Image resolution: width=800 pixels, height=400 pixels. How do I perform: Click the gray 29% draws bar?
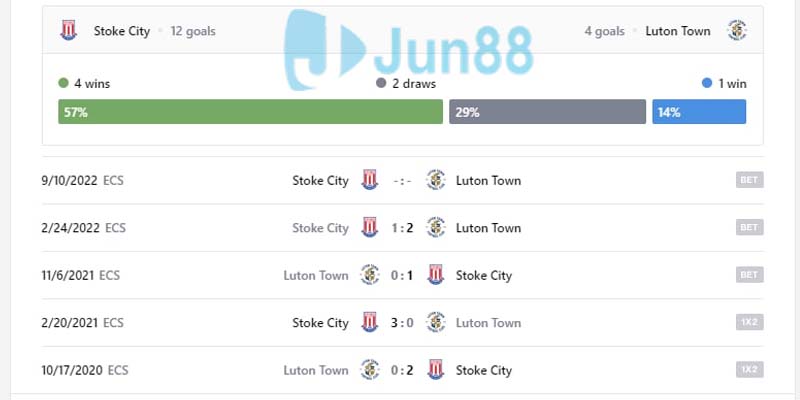547,112
